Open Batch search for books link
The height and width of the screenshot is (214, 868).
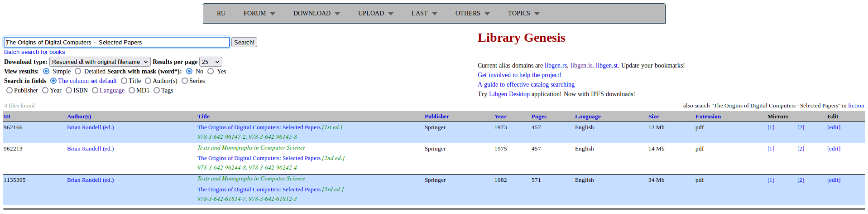pyautogui.click(x=34, y=52)
